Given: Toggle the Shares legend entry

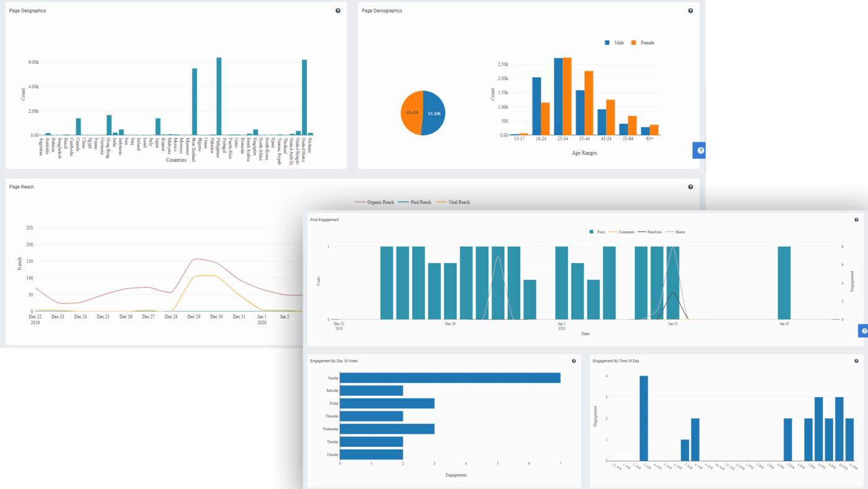Looking at the screenshot, I should 675,232.
